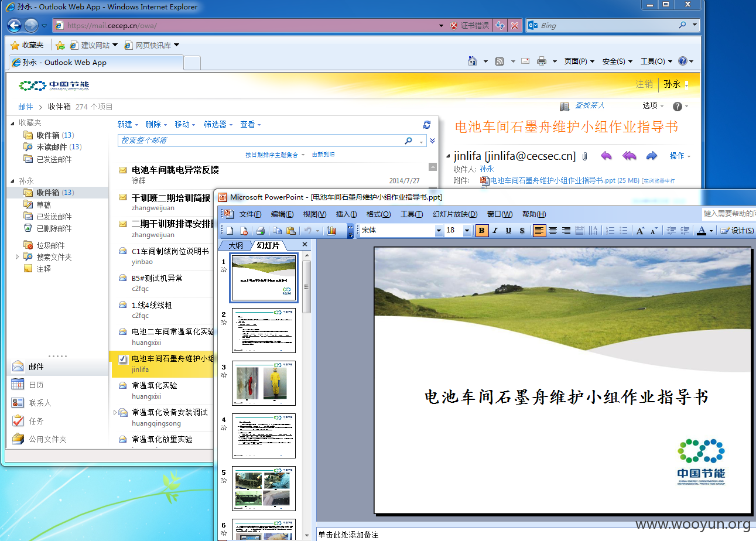Viewport: 756px width, 541px height.
Task: Toggle Underline formatting in PowerPoint
Action: tap(508, 231)
